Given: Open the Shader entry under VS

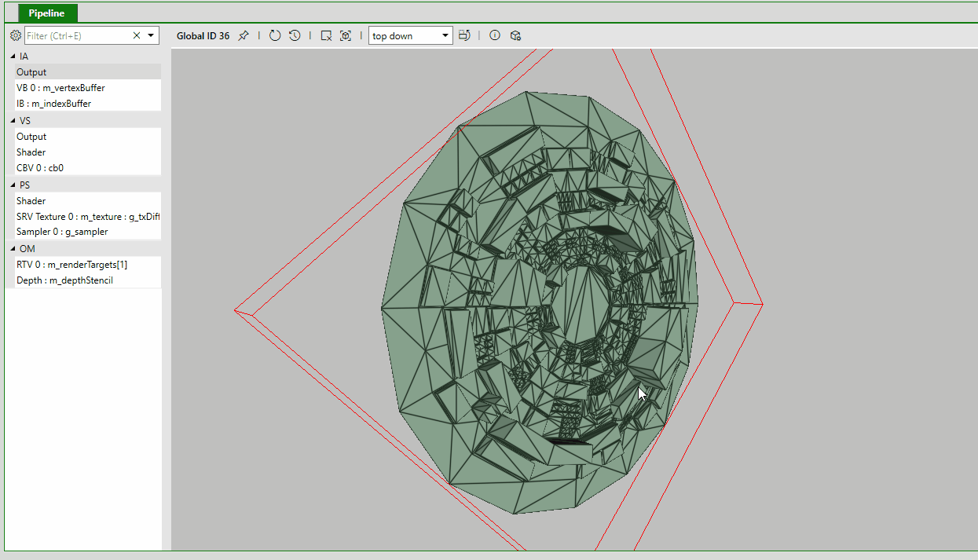Looking at the screenshot, I should tap(87, 152).
